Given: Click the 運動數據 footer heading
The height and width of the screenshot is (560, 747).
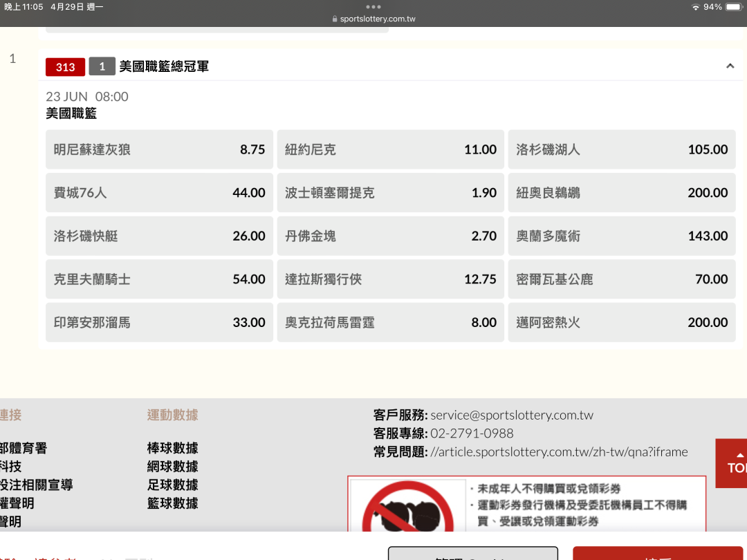Looking at the screenshot, I should 172,415.
